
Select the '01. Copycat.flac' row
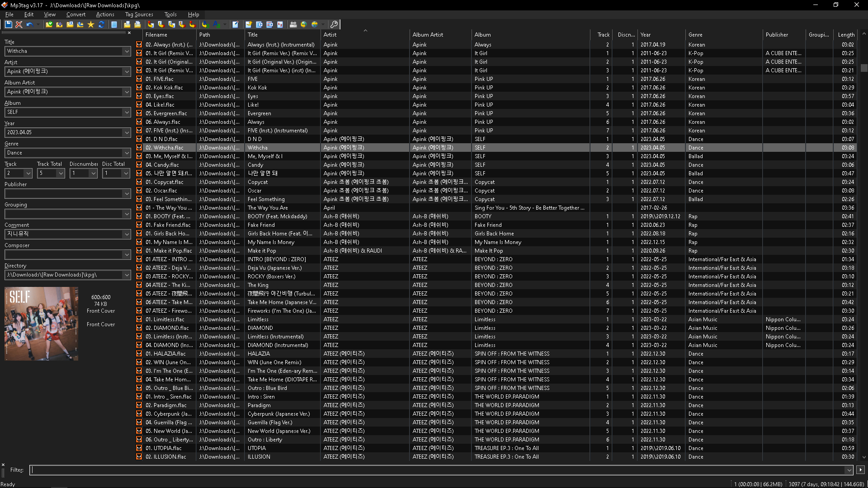coord(496,182)
